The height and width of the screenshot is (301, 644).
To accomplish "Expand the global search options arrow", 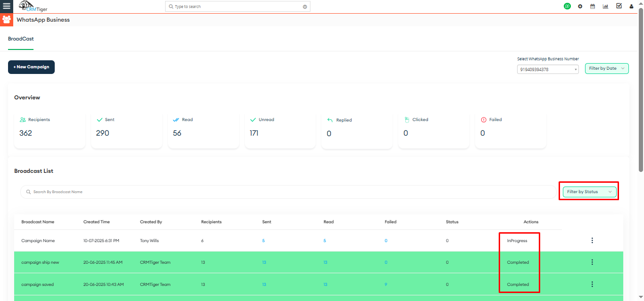I will pyautogui.click(x=305, y=7).
